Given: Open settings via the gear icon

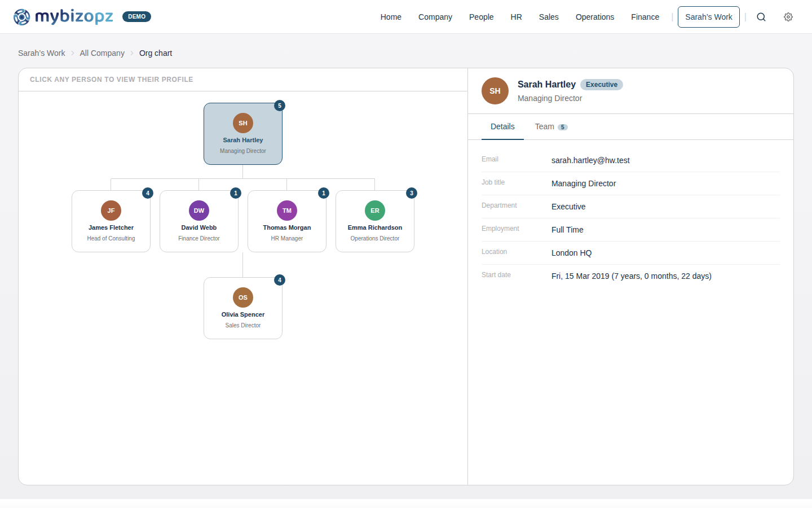Looking at the screenshot, I should 788,17.
